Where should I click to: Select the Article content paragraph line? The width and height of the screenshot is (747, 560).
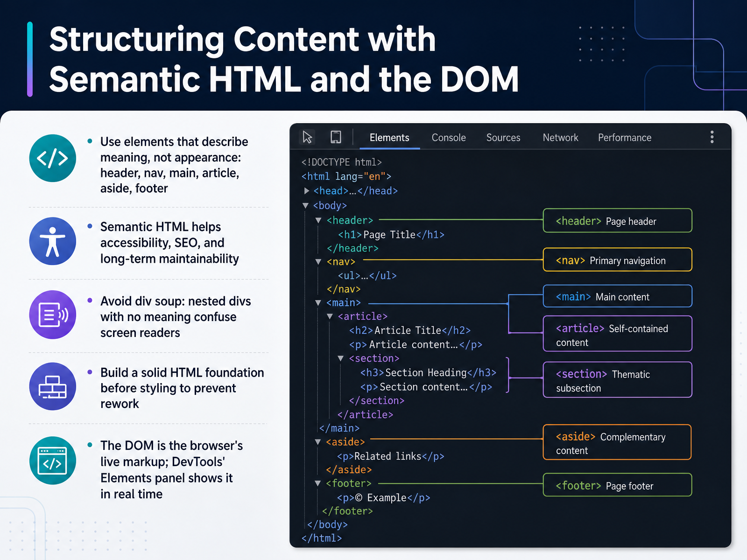coord(416,345)
